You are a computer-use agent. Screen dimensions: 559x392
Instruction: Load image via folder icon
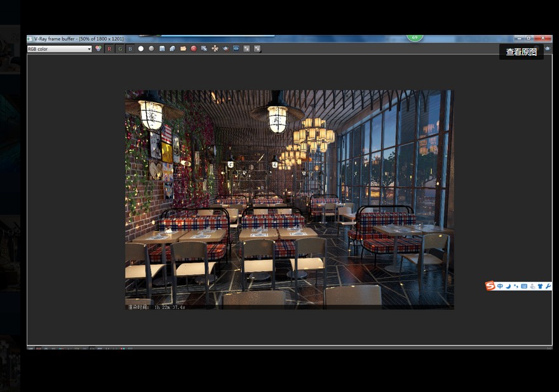point(183,49)
